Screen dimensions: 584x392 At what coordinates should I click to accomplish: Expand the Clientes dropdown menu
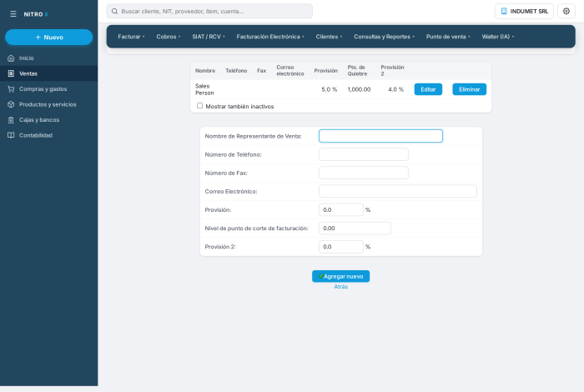329,37
